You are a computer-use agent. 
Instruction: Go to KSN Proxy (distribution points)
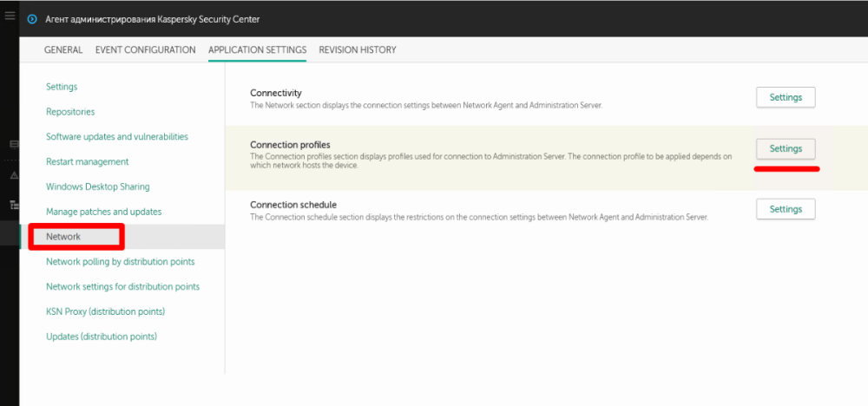pos(106,311)
